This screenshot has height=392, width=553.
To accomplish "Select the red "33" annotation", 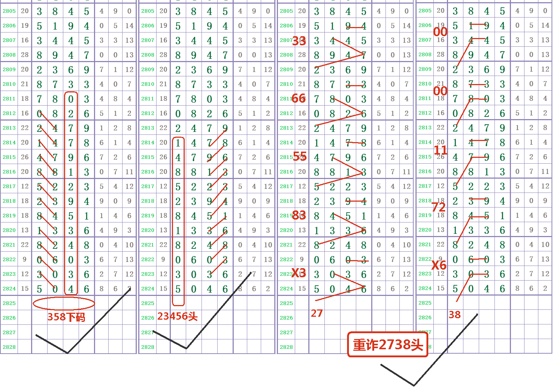I will pos(299,41).
